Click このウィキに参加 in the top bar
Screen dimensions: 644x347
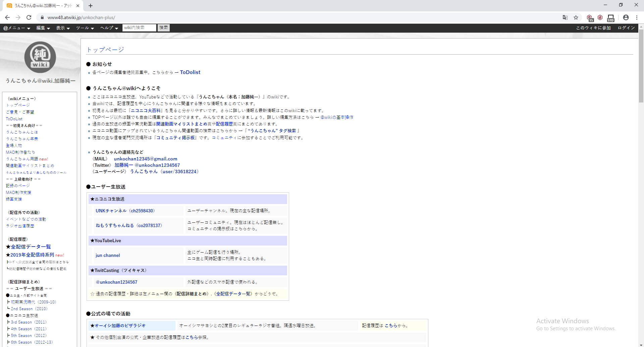pyautogui.click(x=593, y=28)
